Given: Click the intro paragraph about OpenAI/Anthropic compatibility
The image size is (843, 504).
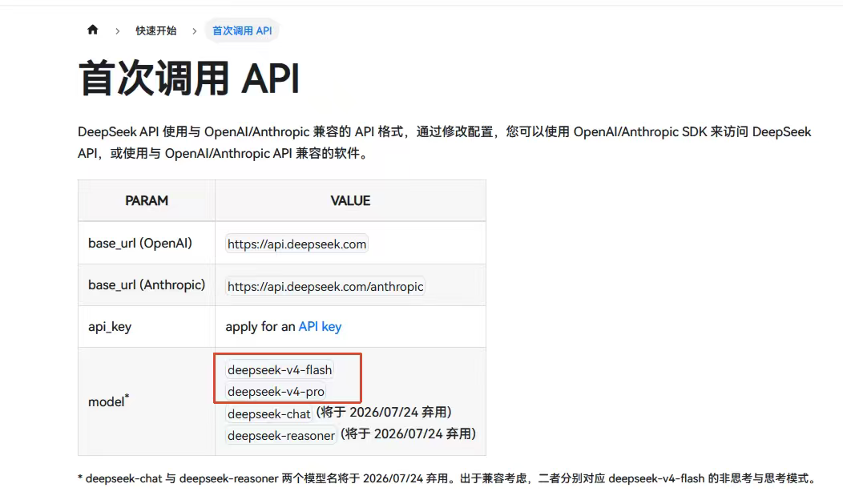Looking at the screenshot, I should coord(445,143).
